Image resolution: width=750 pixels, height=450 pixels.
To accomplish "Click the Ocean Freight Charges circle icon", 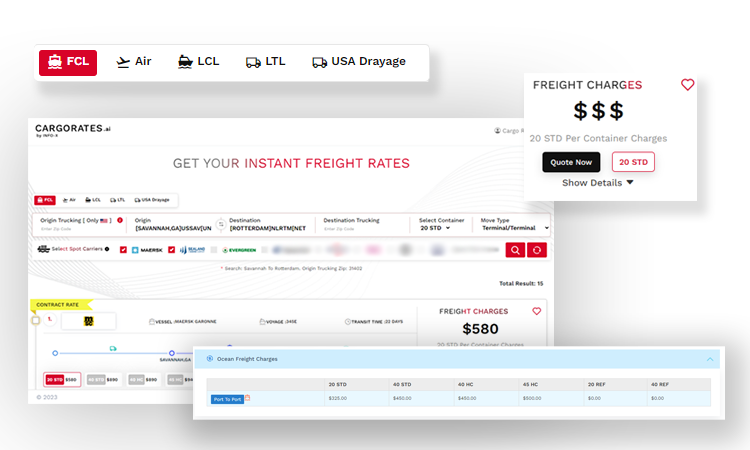I will (x=210, y=359).
